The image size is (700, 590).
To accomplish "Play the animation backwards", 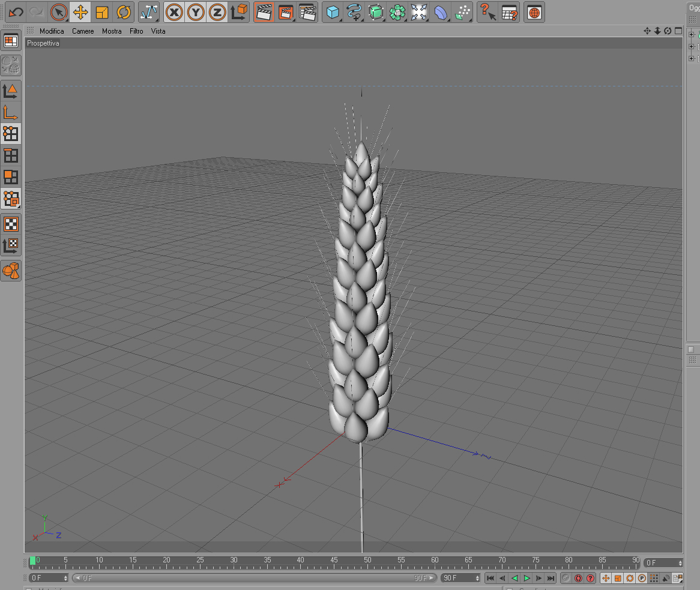I will [514, 578].
